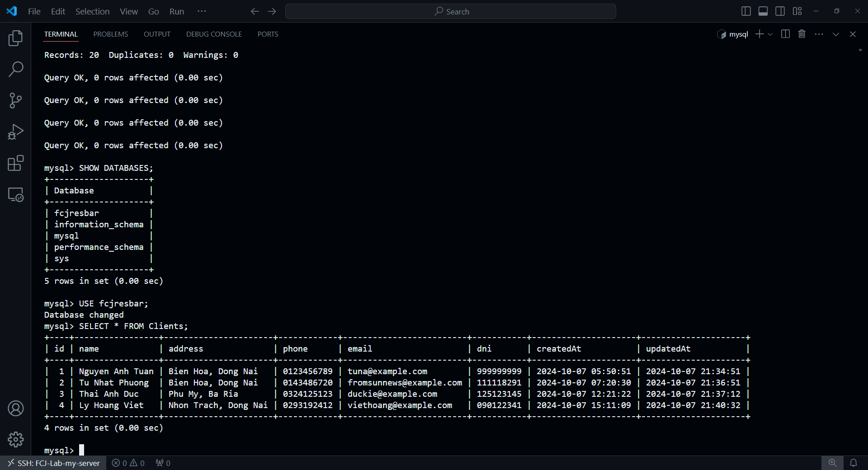
Task: Open Customize Layout options
Action: [x=797, y=11]
